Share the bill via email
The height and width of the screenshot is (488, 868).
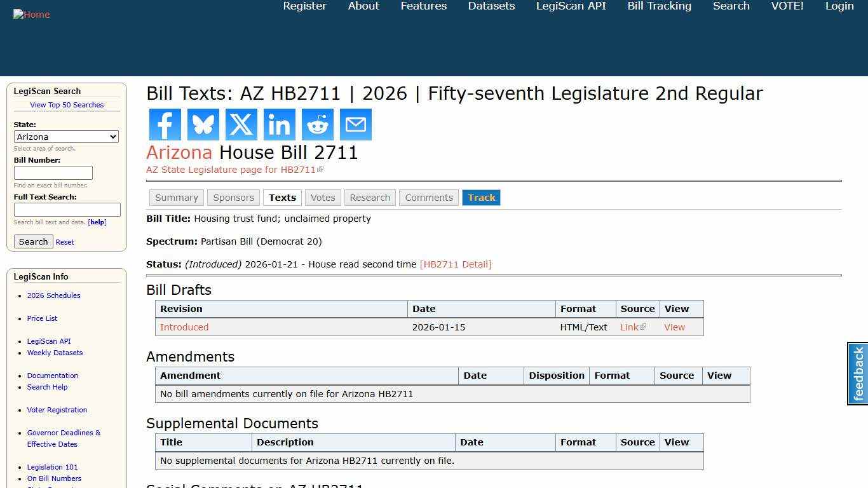tap(355, 125)
